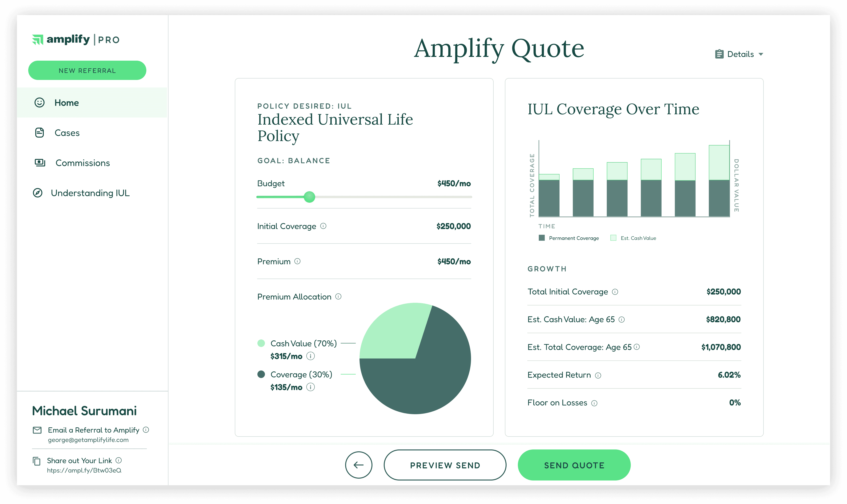Click the back arrow button
Viewport: 847px width, 504px height.
pos(359,465)
